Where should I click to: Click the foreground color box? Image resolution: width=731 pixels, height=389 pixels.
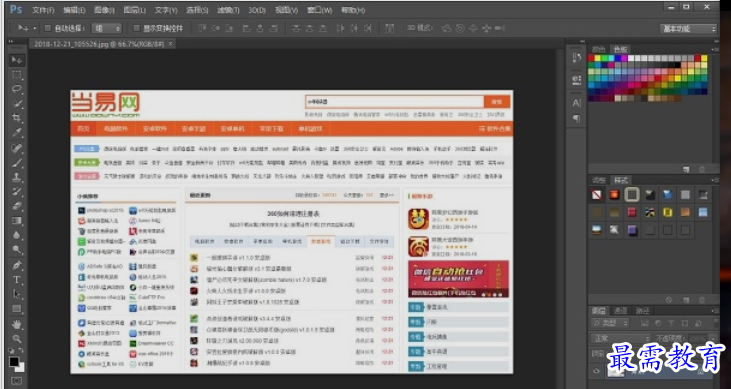[x=14, y=361]
